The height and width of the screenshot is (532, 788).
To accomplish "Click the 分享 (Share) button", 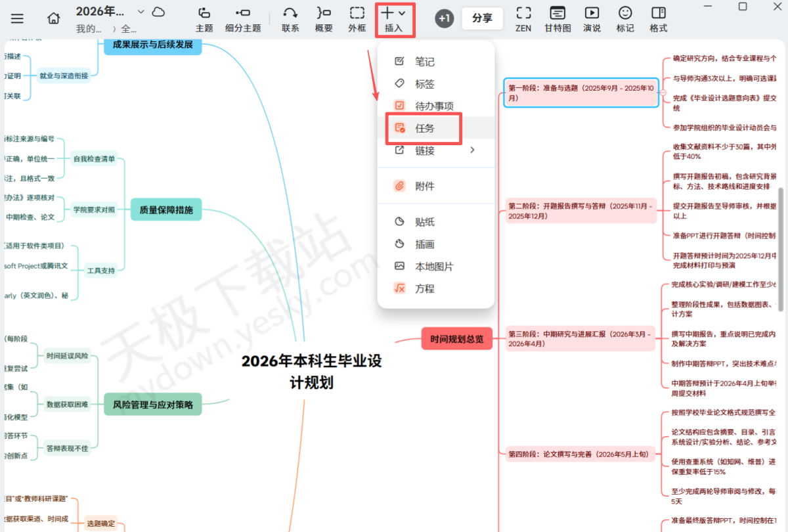I will click(482, 18).
